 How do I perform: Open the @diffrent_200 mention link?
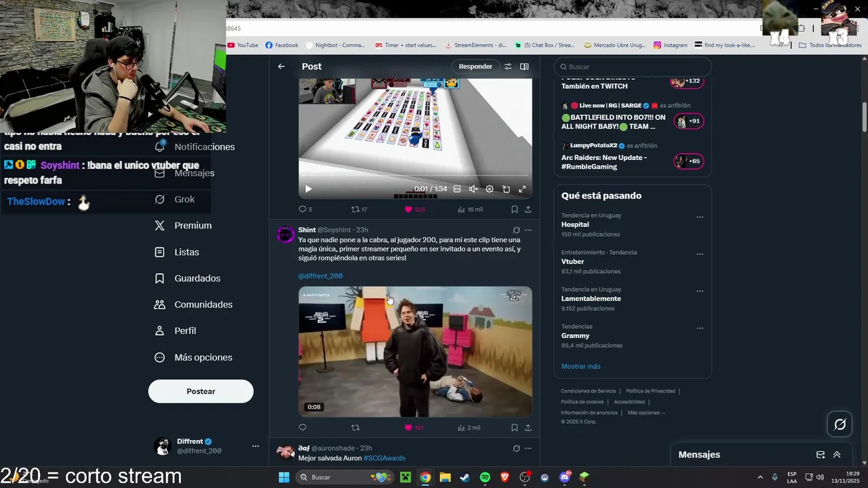click(x=320, y=276)
